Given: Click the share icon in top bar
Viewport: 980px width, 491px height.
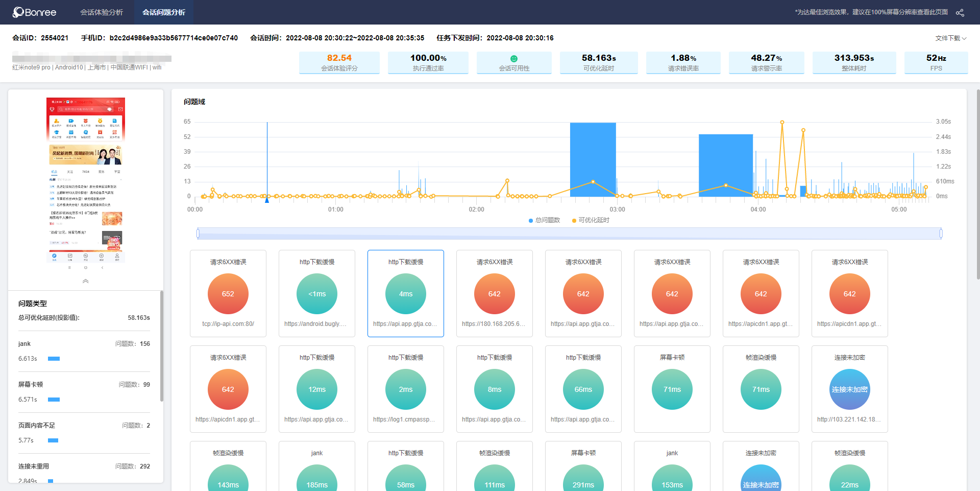Looking at the screenshot, I should click(960, 12).
